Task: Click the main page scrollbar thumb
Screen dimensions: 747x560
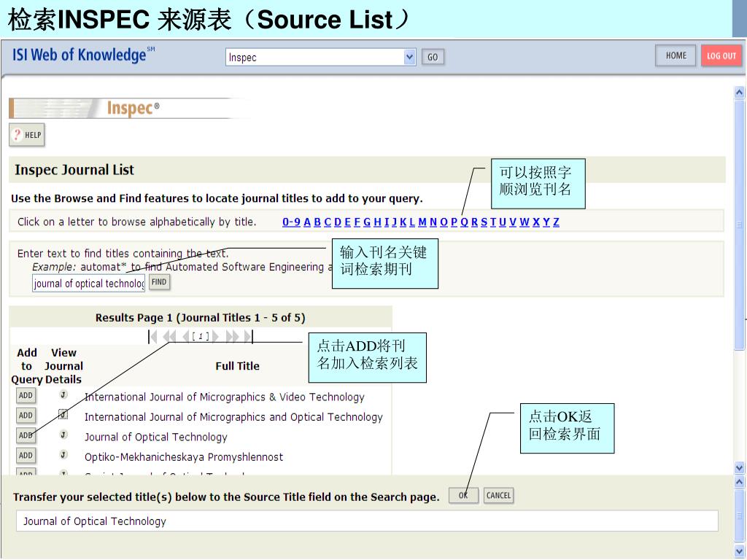Action: tap(739, 224)
